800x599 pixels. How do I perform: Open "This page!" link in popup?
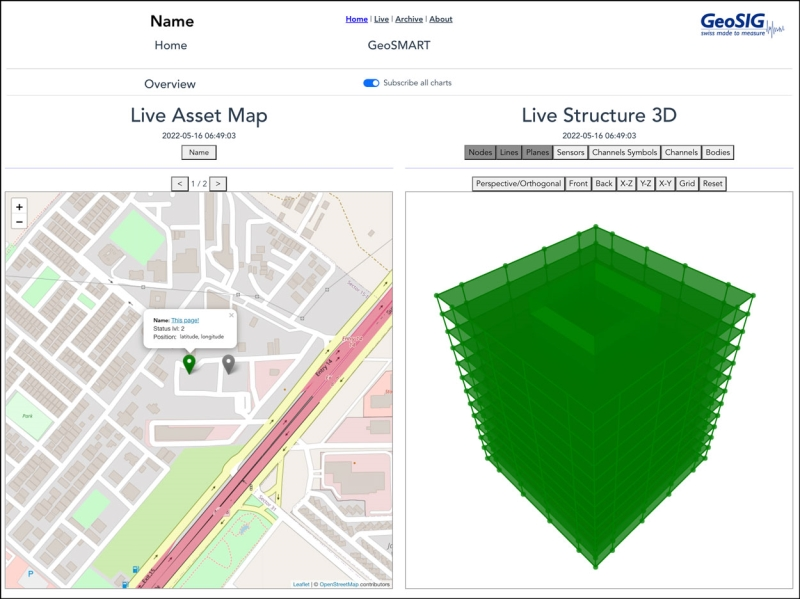click(185, 320)
